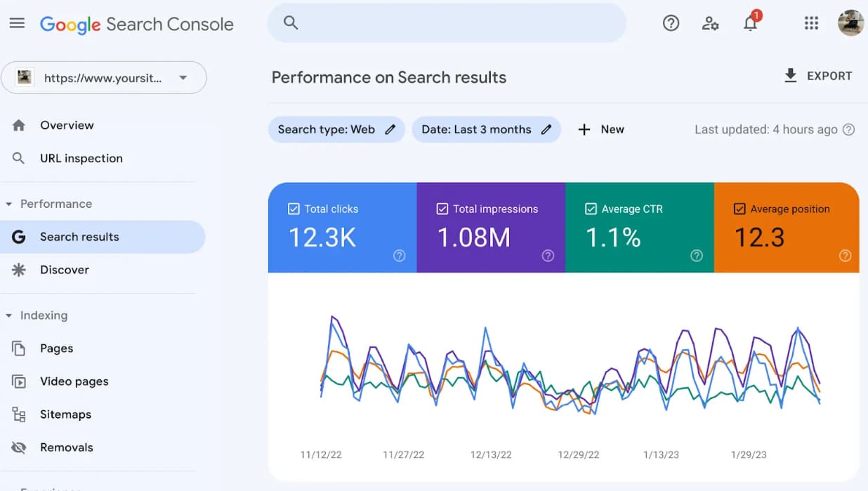Click the 1/29/23 axis date label

pyautogui.click(x=749, y=454)
